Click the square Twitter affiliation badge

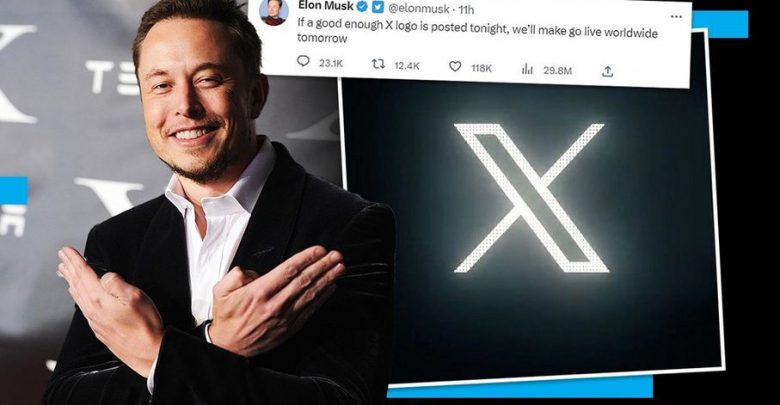[378, 7]
